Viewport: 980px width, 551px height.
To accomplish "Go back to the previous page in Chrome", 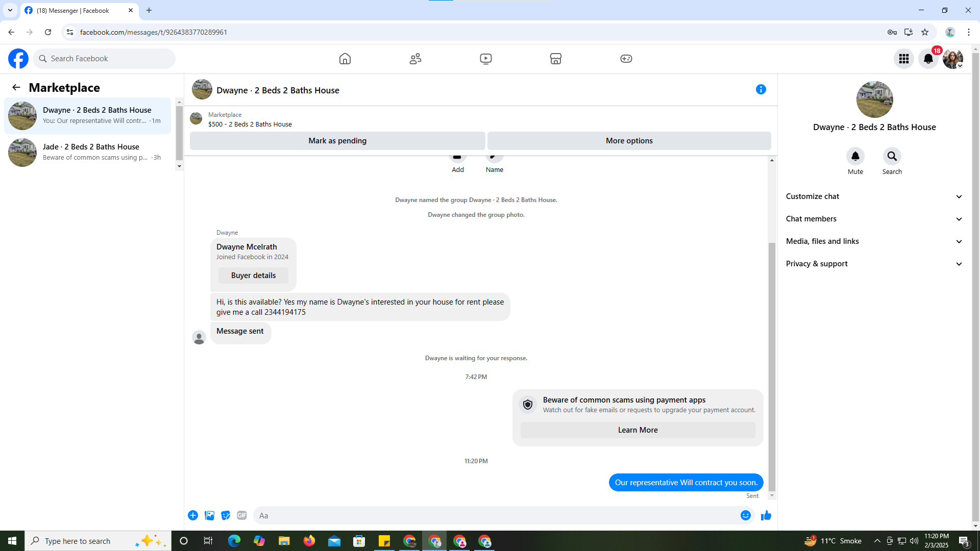I will click(11, 32).
